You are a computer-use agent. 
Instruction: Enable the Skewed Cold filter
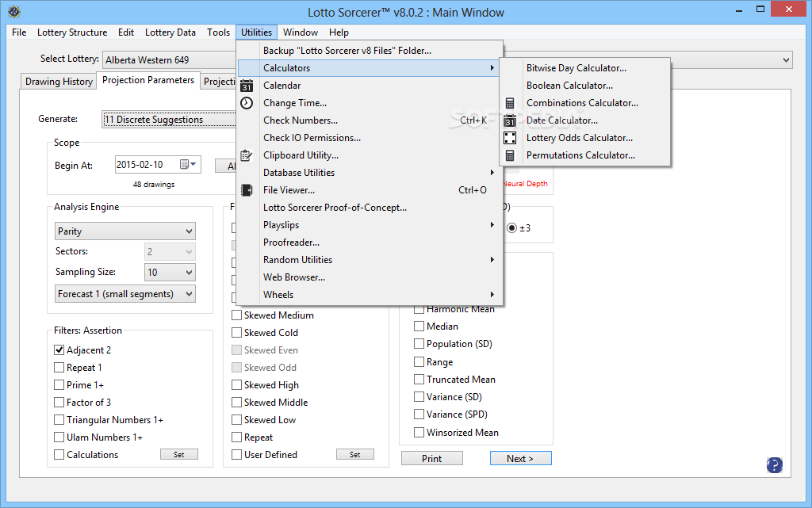tap(236, 333)
